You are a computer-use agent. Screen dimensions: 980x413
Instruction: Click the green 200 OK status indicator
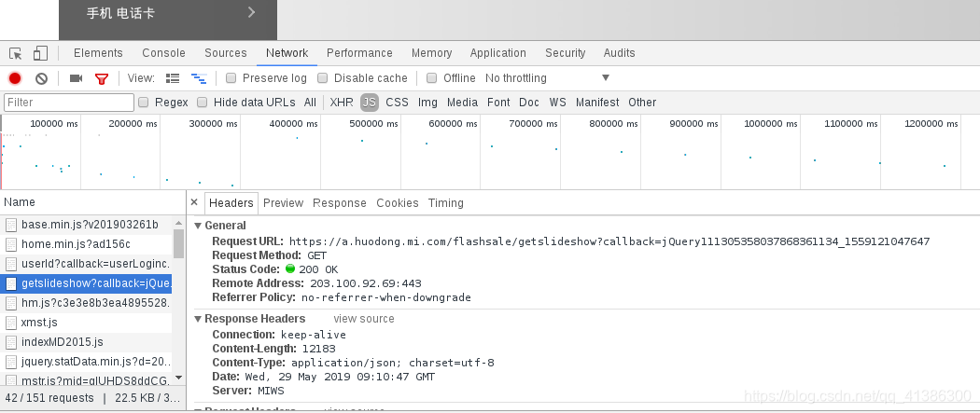pyautogui.click(x=290, y=268)
